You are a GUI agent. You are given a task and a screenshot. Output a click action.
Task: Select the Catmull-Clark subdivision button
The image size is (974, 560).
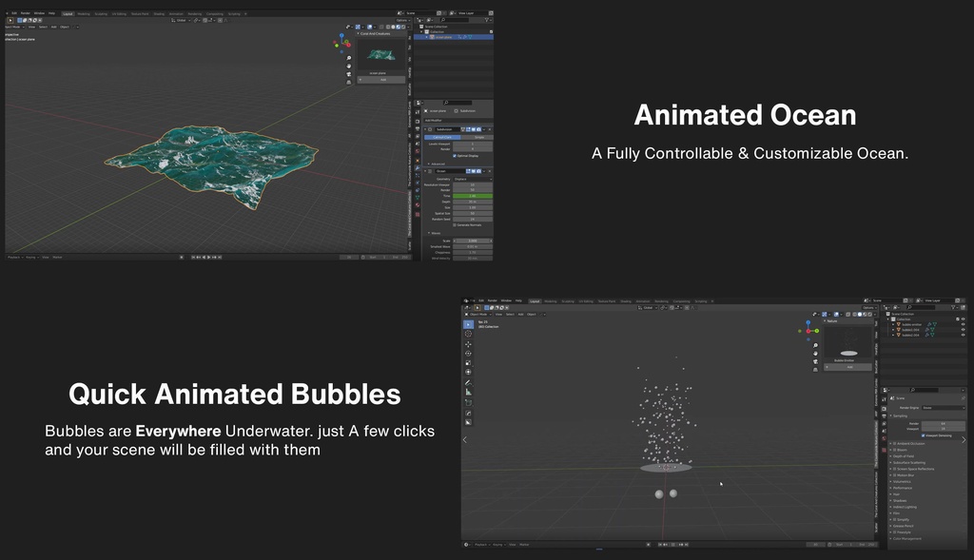(442, 137)
